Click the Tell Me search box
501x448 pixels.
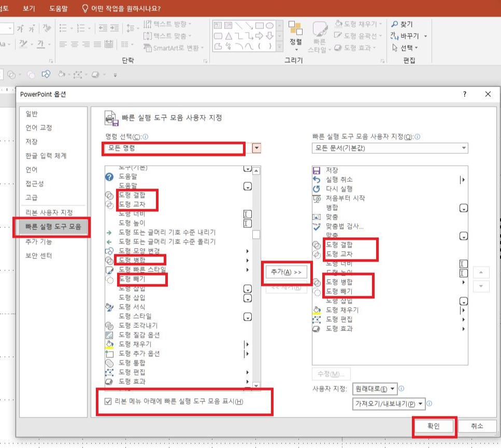pos(121,8)
